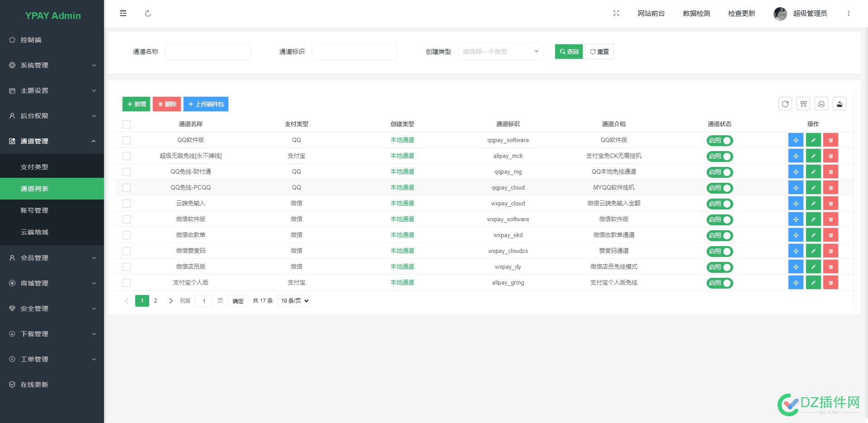Open the 网站前台 link in the header
This screenshot has width=868, height=423.
pyautogui.click(x=651, y=14)
